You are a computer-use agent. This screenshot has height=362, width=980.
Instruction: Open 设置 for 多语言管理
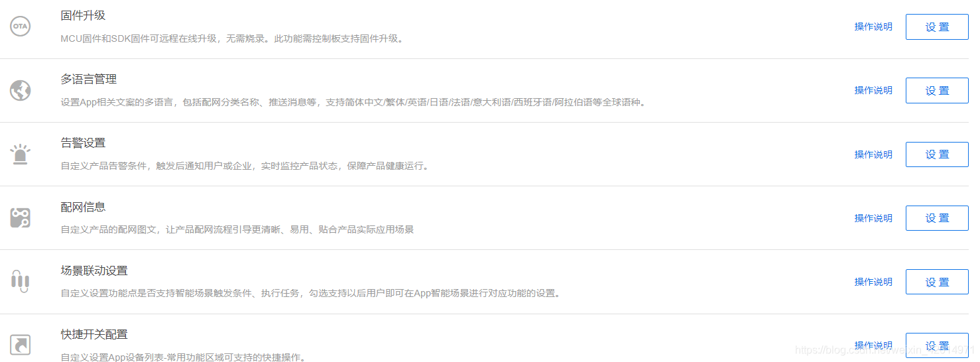937,91
